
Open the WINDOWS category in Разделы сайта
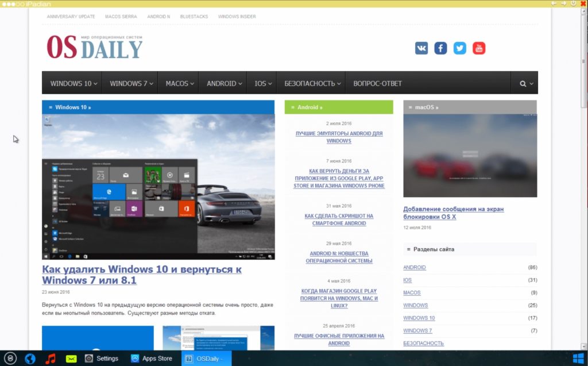click(x=416, y=306)
